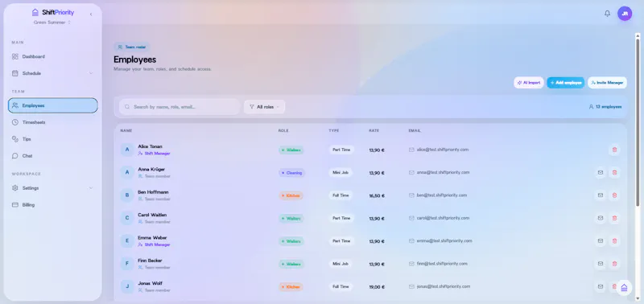The width and height of the screenshot is (644, 304).
Task: Click the page vertical scrollbar
Action: pos(638,123)
